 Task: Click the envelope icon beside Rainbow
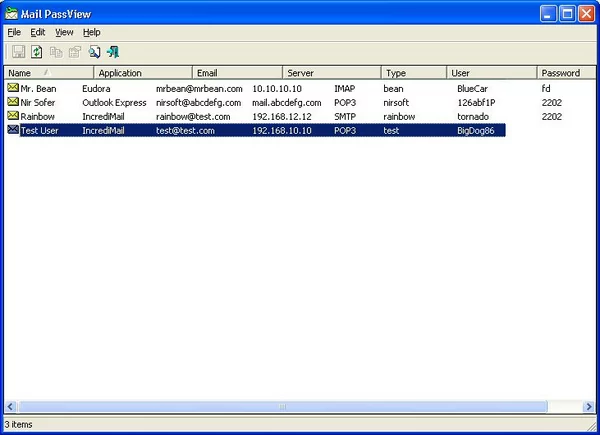coord(13,116)
